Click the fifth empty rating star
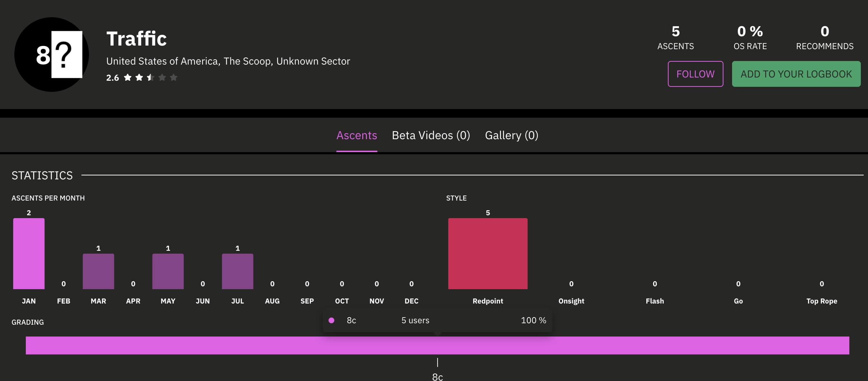Image resolution: width=868 pixels, height=381 pixels. [x=174, y=77]
